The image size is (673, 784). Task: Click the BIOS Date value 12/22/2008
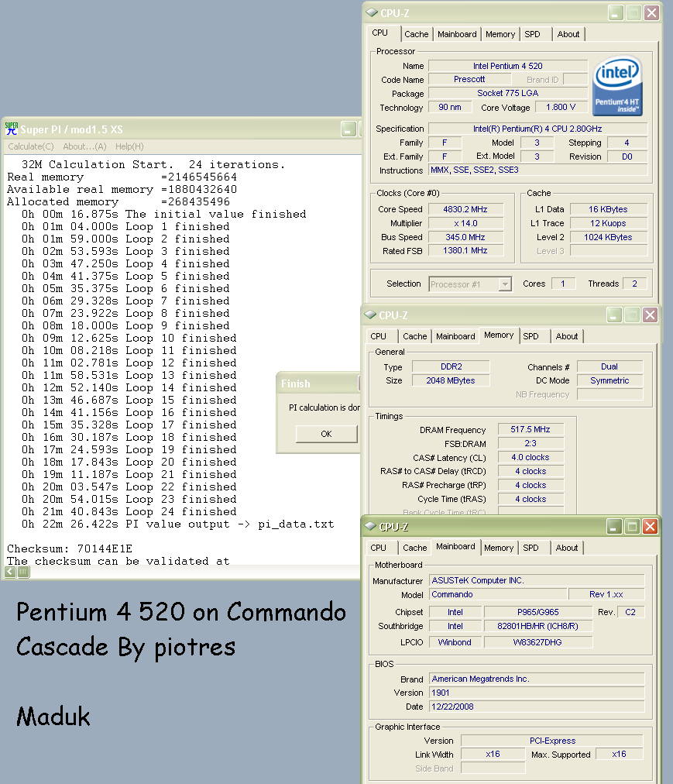tap(537, 707)
